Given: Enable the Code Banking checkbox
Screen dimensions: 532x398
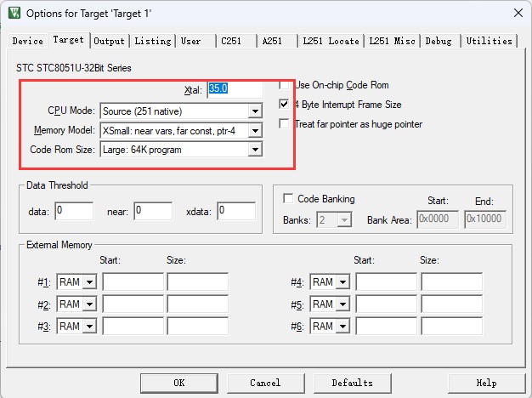Looking at the screenshot, I should pos(288,199).
